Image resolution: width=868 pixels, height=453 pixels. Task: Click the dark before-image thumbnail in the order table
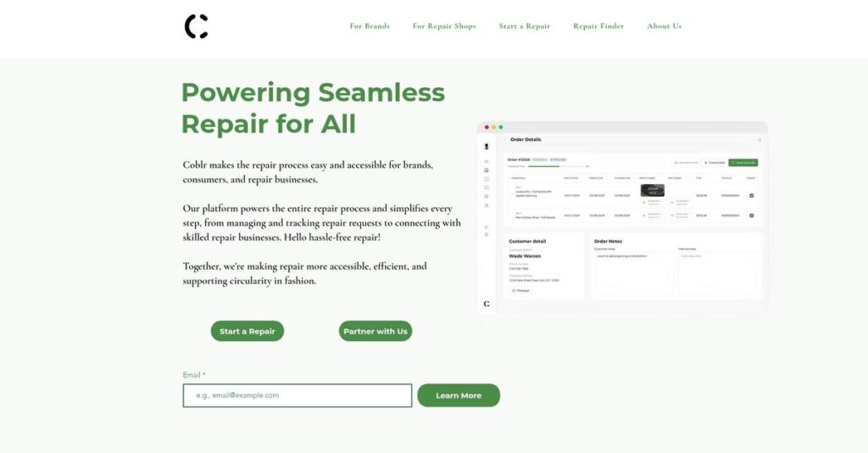(652, 191)
